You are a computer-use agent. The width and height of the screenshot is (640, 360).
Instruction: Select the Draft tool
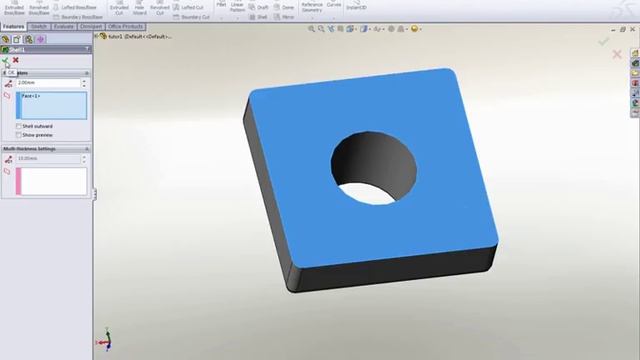(x=259, y=7)
